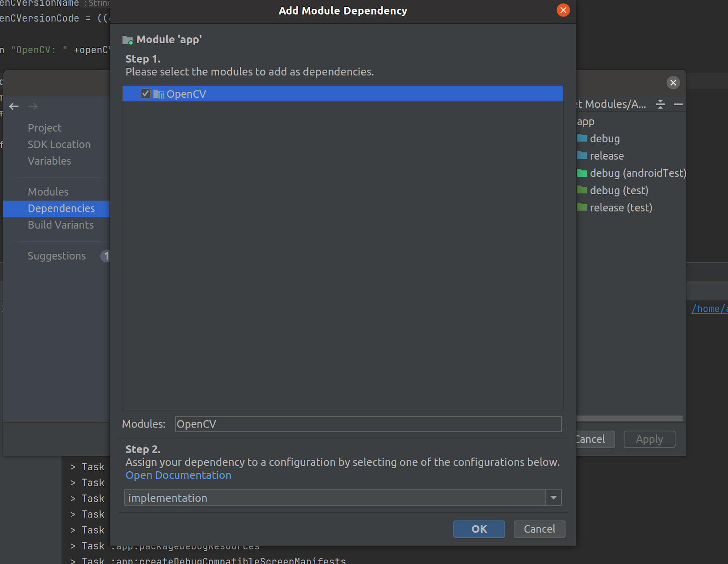This screenshot has width=728, height=564.
Task: Open Suggestions section
Action: point(56,256)
